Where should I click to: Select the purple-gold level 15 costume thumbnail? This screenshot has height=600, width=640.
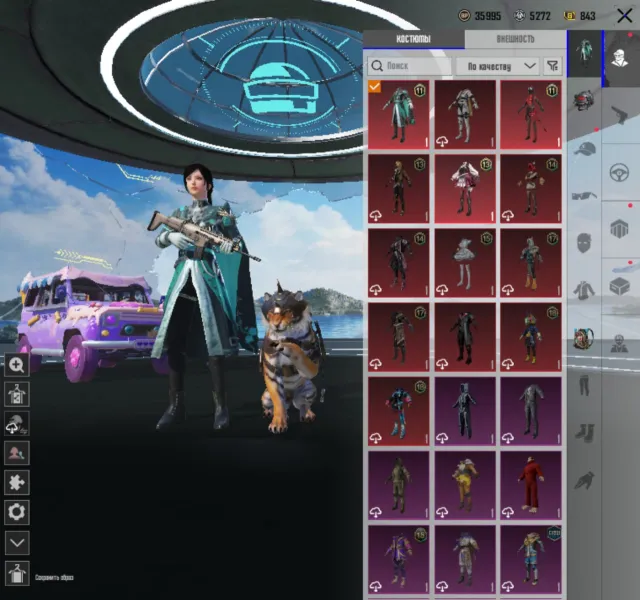[399, 560]
